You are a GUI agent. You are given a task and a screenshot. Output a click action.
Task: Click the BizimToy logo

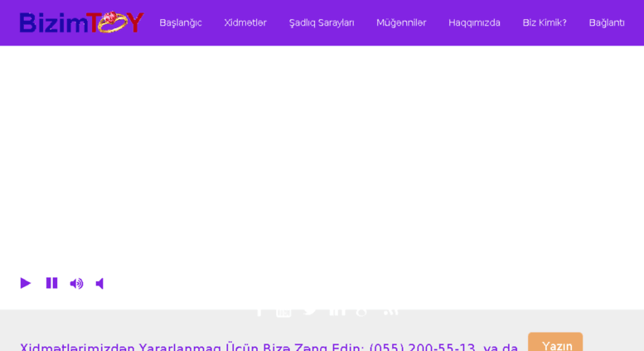pyautogui.click(x=81, y=22)
